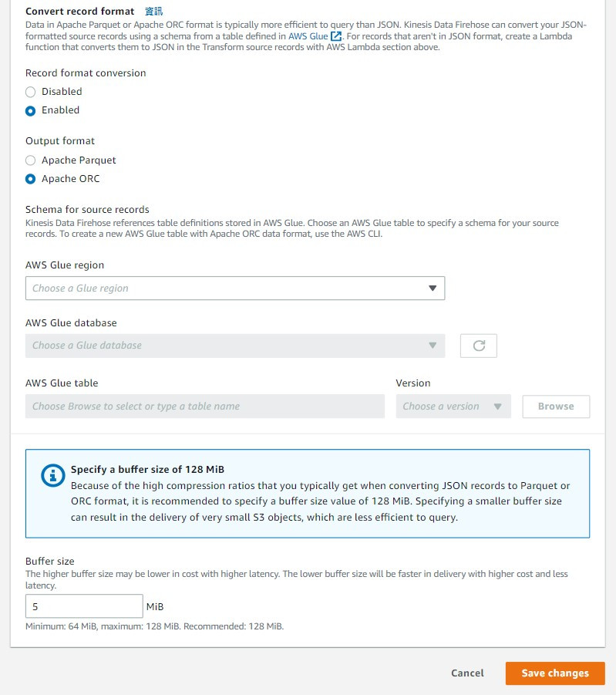This screenshot has height=695, width=616.
Task: Click the info circle icon in buffer notice
Action: coord(52,476)
